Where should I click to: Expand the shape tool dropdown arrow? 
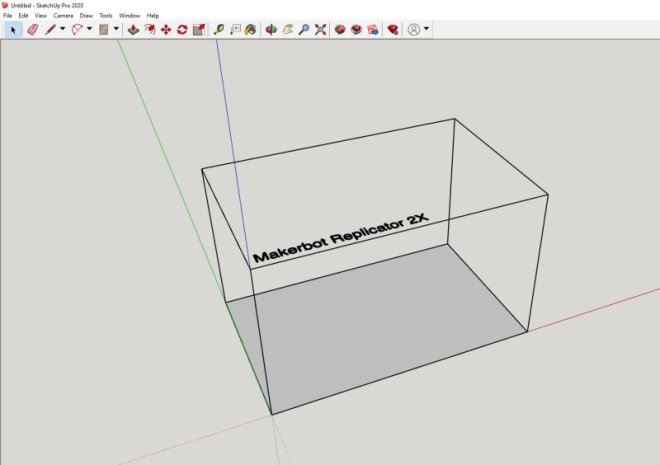pos(116,29)
